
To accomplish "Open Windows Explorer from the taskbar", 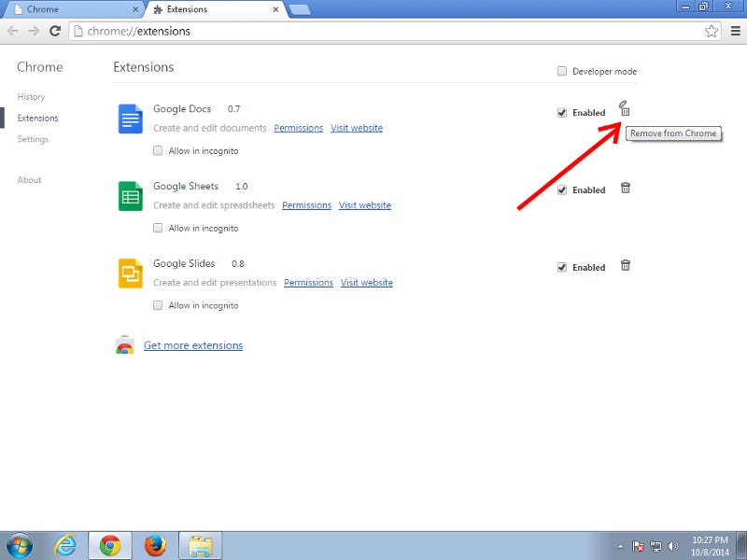I will pyautogui.click(x=201, y=546).
